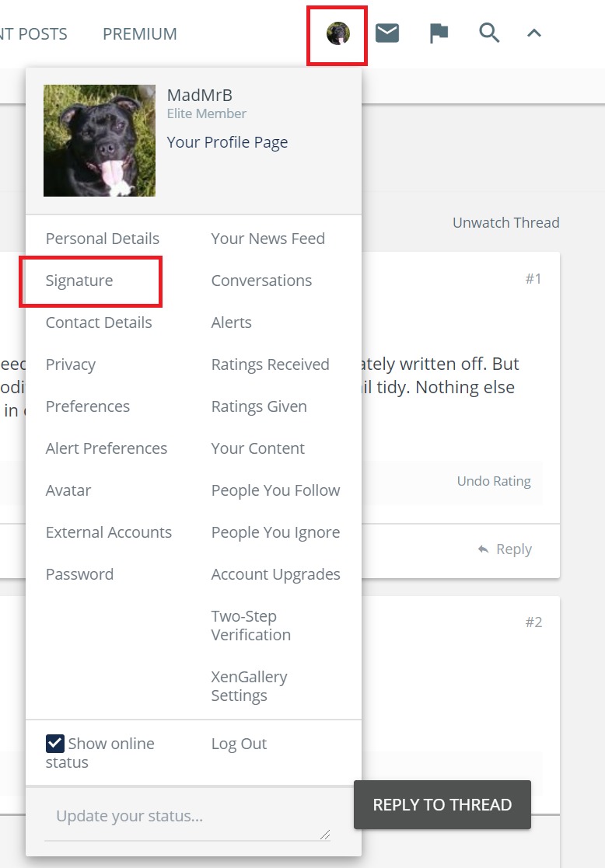The width and height of the screenshot is (605, 868).
Task: Click the Reply to Thread button
Action: (442, 804)
